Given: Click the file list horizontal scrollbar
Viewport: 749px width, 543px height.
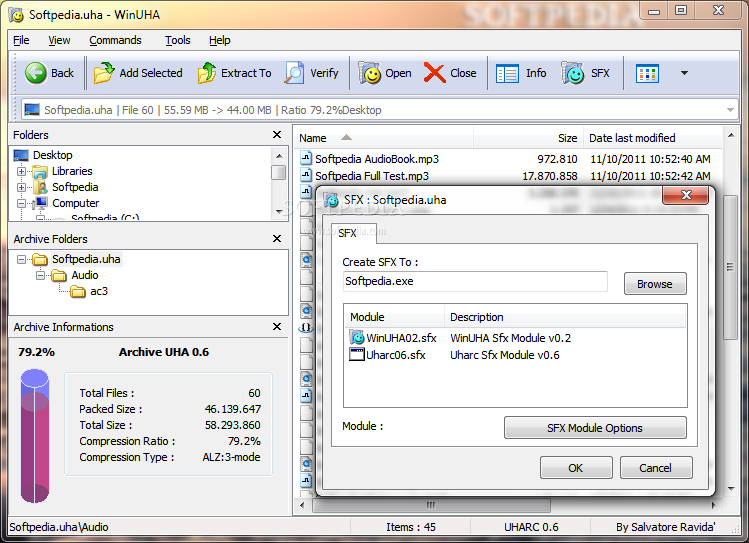Looking at the screenshot, I should point(431,505).
